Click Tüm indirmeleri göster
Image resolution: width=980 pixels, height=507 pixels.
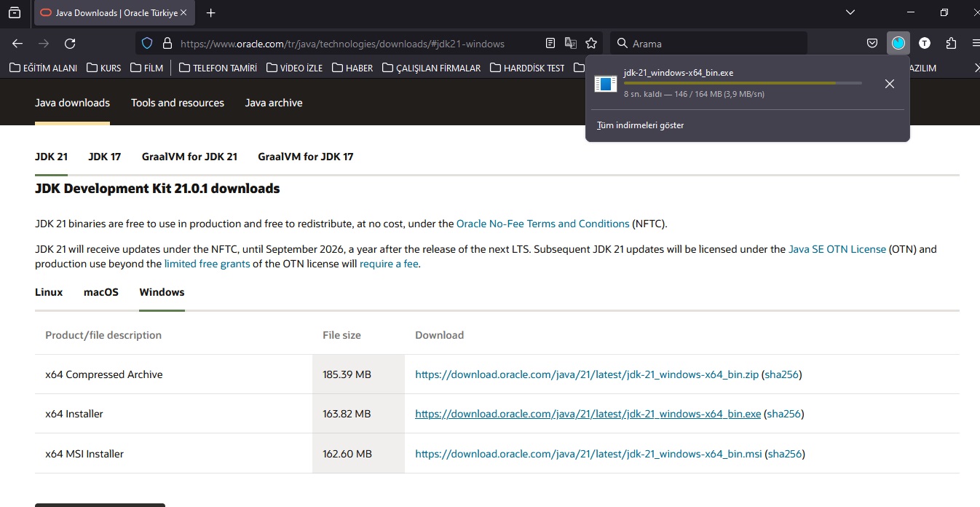click(640, 125)
